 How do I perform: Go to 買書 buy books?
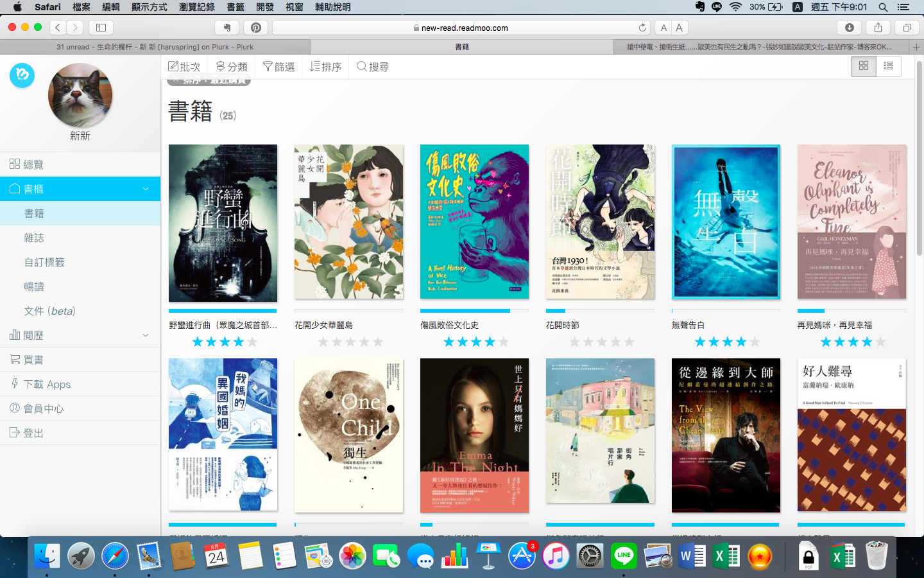point(80,360)
